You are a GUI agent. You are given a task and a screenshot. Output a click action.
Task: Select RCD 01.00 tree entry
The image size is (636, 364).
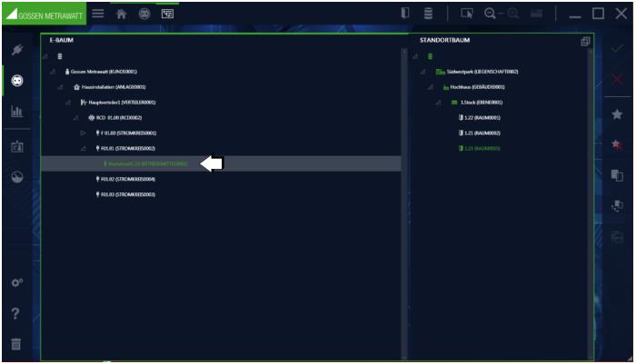pos(118,117)
